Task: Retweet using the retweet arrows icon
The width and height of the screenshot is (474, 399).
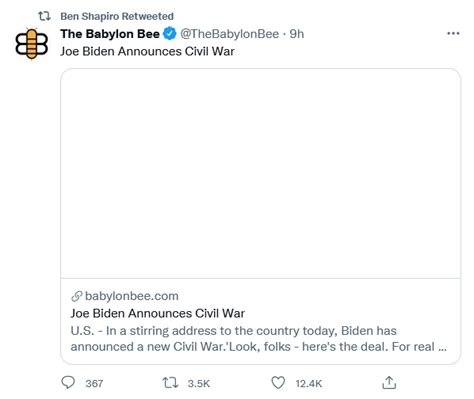Action: click(170, 383)
